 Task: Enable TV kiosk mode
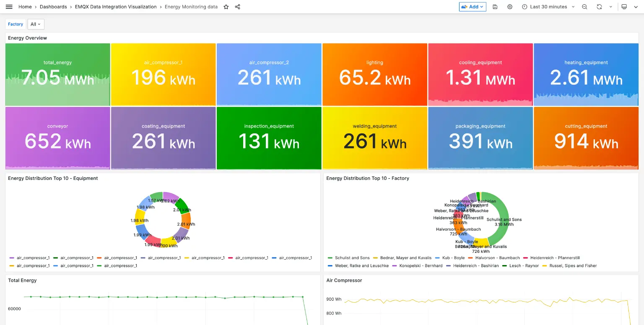[x=624, y=7]
